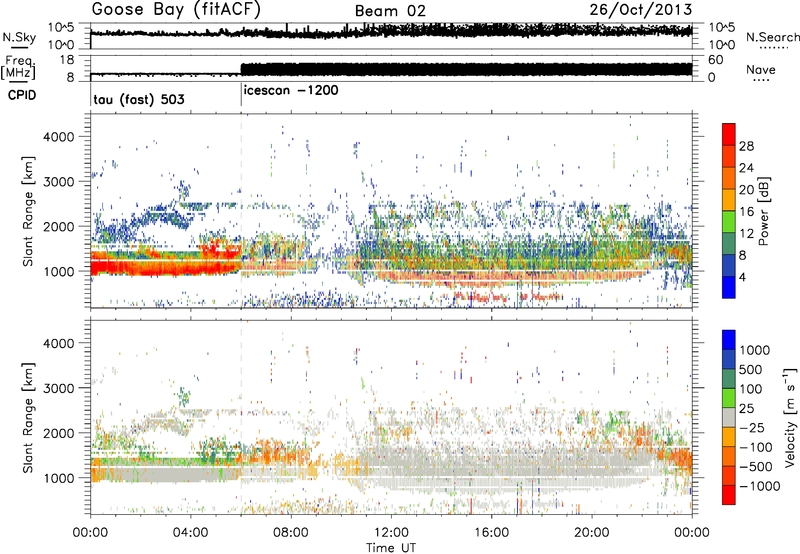Click the 'CPID' label

22,95
